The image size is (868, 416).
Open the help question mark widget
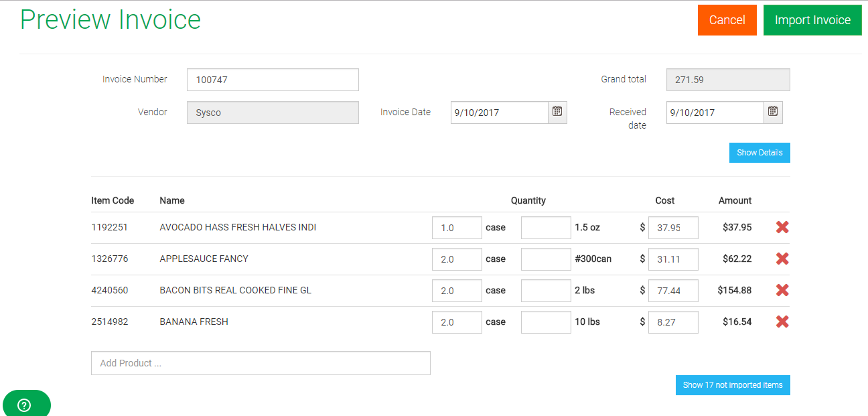pos(25,405)
